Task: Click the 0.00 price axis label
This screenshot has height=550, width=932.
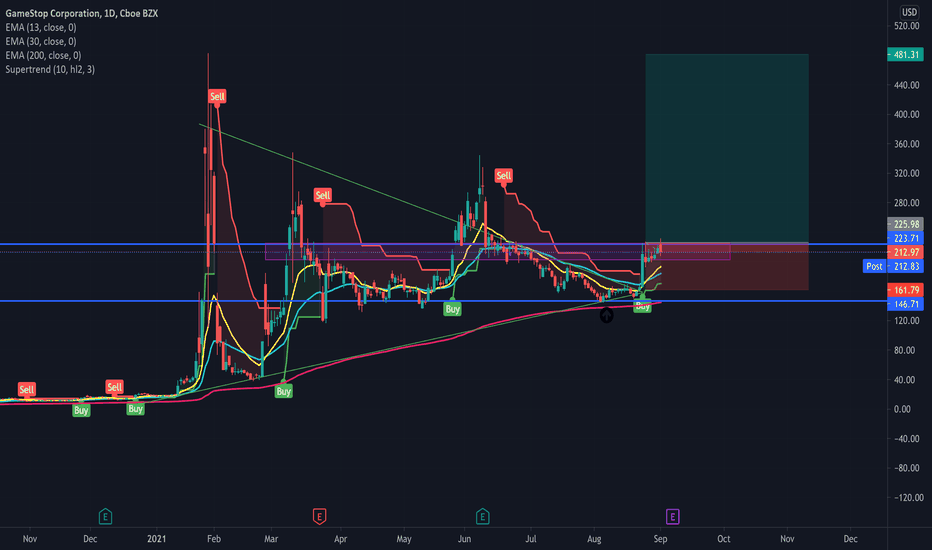Action: (902, 409)
